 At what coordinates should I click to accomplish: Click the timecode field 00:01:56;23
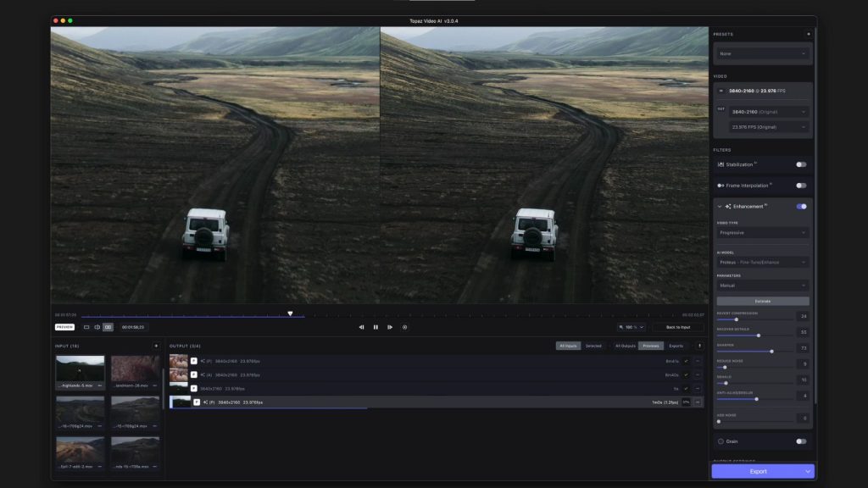tap(133, 327)
